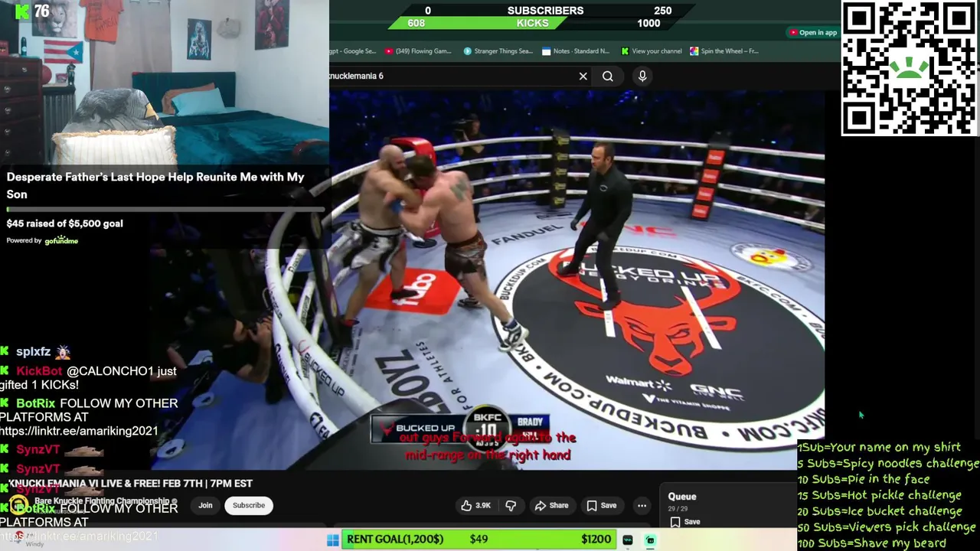Click the magnifier search button
Screen dimensions: 980x551
pos(608,77)
